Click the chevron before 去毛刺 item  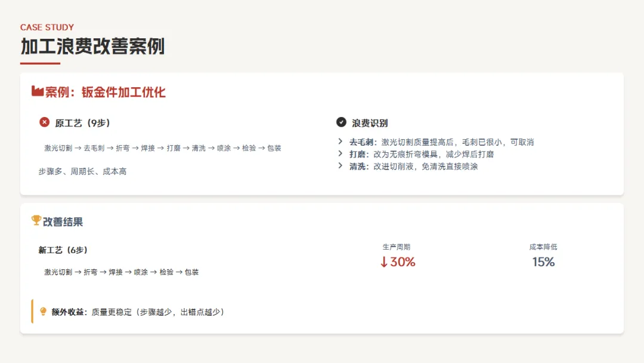tap(340, 142)
